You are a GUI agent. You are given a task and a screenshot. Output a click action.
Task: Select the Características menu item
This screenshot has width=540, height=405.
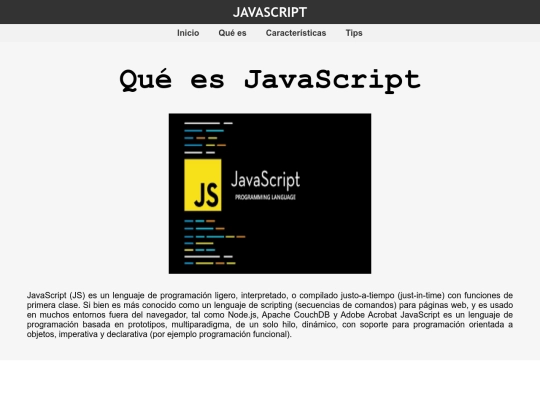pyautogui.click(x=296, y=33)
